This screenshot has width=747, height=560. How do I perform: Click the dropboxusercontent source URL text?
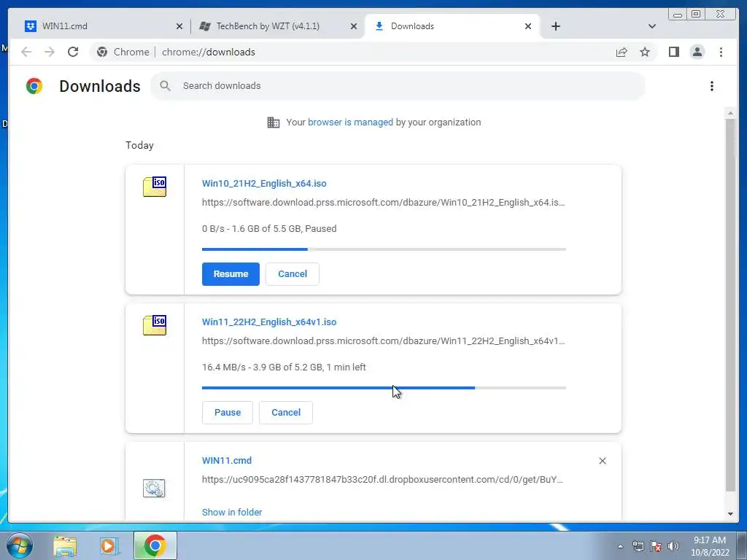point(382,480)
